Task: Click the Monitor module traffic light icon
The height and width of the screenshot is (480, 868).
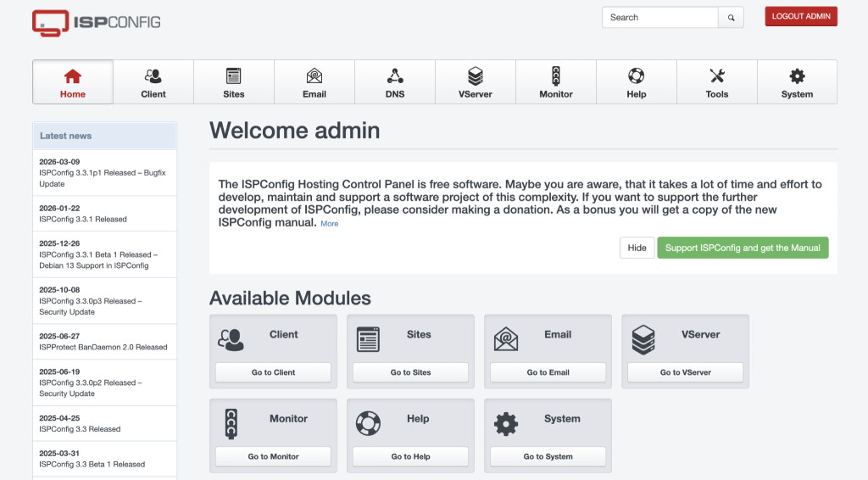Action: point(231,424)
